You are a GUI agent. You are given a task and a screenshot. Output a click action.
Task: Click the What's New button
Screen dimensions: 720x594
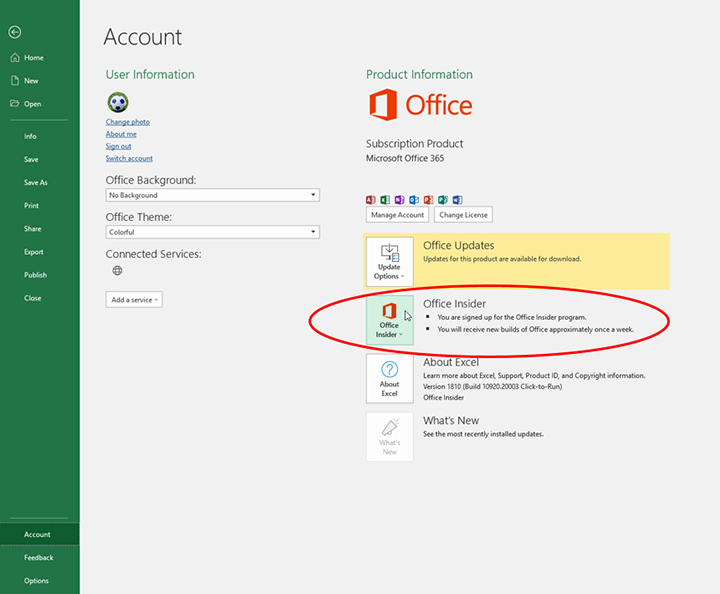click(x=389, y=437)
